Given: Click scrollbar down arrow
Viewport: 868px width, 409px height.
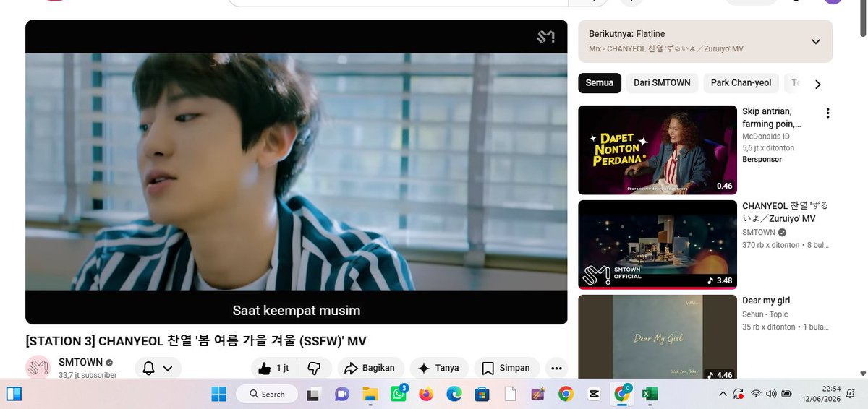Looking at the screenshot, I should 861,373.
